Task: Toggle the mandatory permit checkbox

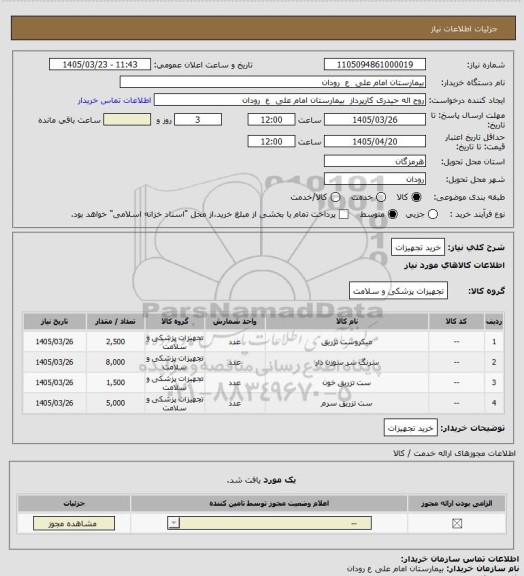Action: [457, 523]
